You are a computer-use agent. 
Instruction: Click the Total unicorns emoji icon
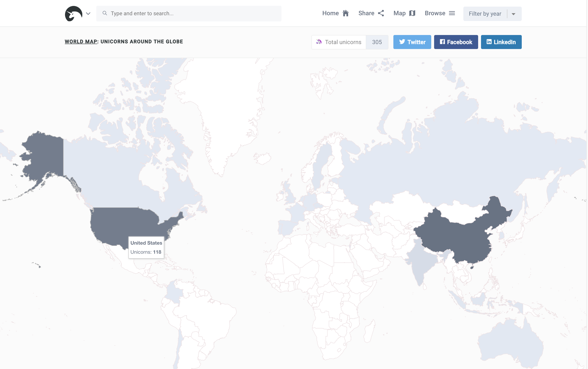[x=319, y=42]
